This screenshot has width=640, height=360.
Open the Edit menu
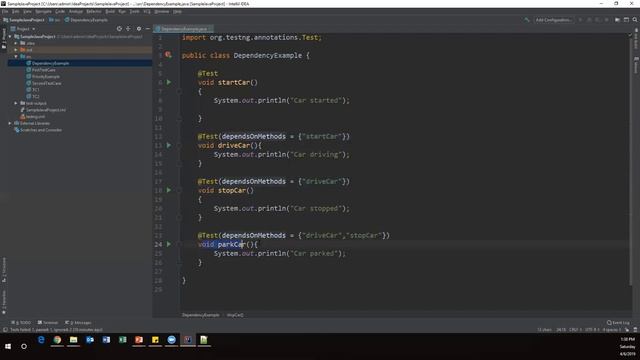point(16,11)
